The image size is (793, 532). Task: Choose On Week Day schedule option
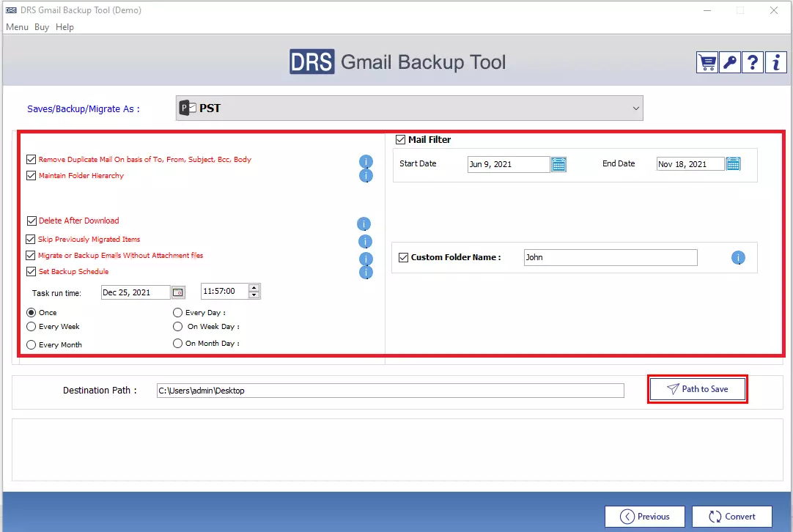177,327
